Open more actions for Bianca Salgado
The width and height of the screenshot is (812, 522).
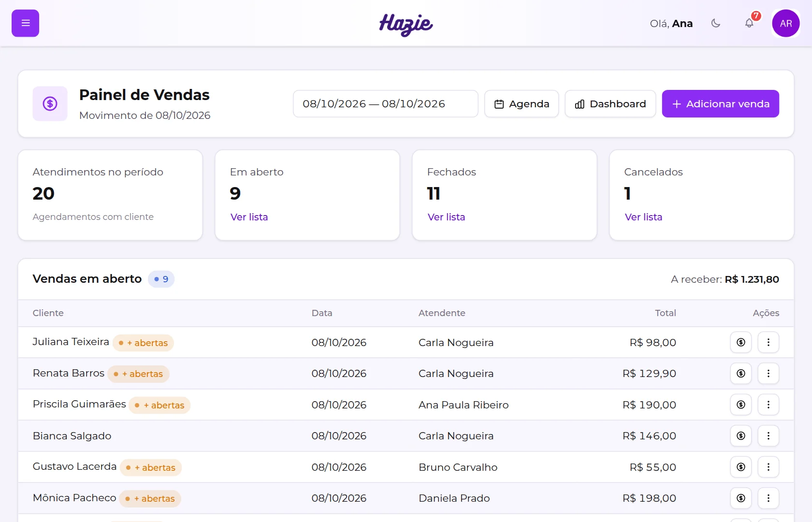(768, 435)
